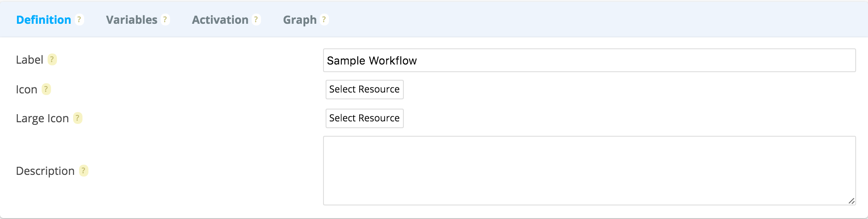Select the Definition tab
The height and width of the screenshot is (219, 868).
tap(43, 20)
